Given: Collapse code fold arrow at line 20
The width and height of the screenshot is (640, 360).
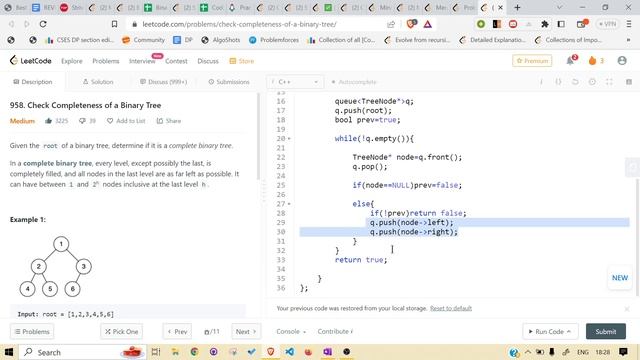Looking at the screenshot, I should click(x=289, y=139).
